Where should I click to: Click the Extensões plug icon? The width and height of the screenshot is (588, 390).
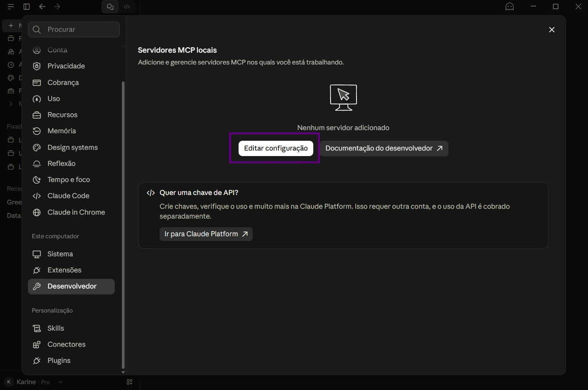pos(37,270)
